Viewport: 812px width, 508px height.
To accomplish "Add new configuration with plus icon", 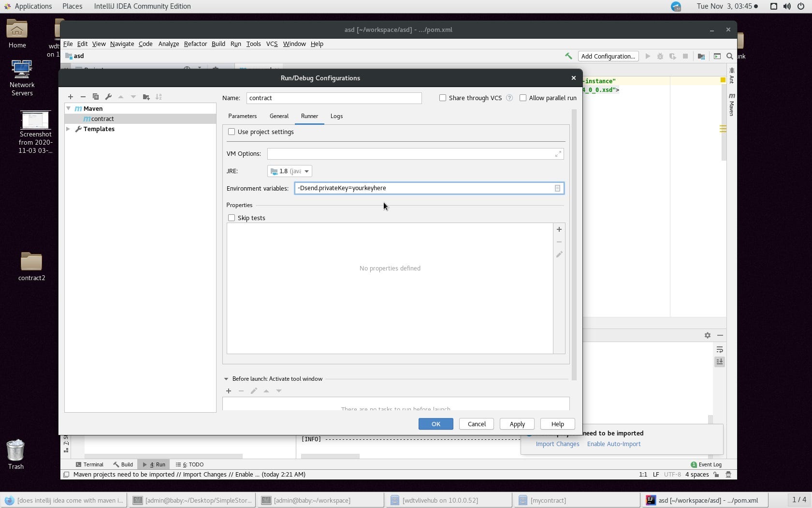I will (x=71, y=97).
